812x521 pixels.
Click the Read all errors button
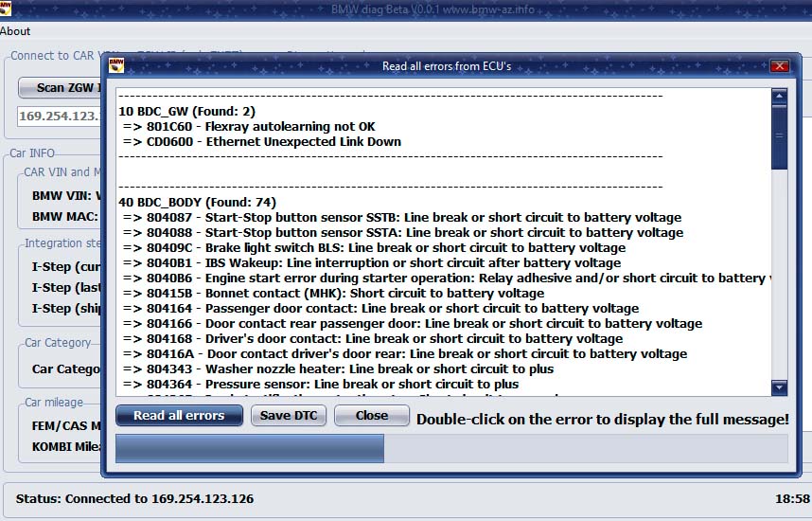179,416
